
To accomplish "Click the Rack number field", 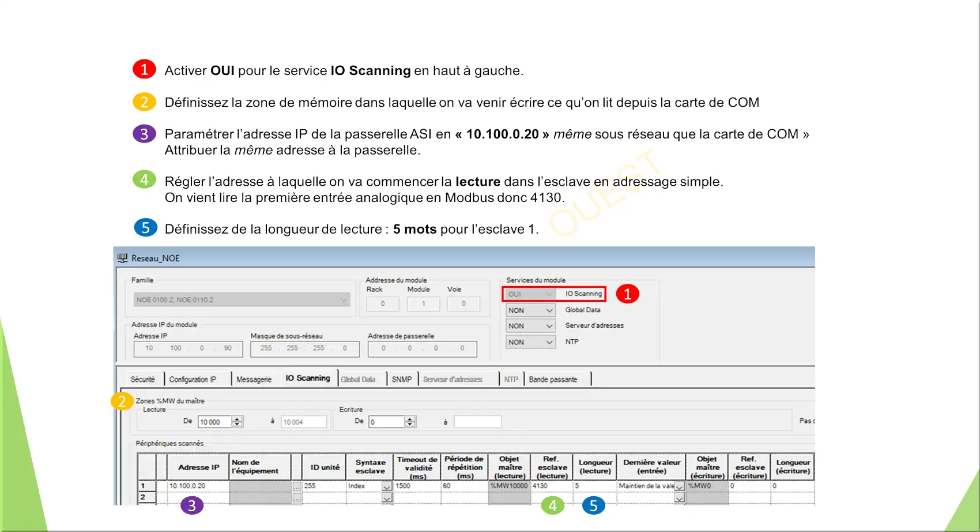I will tap(383, 304).
